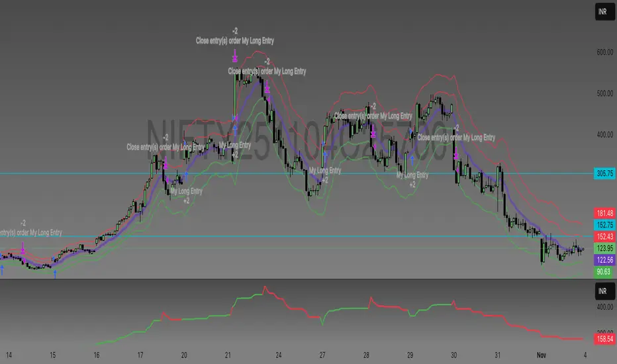Select the cyan 305.75 price label
Screen dimensions: 617x364
point(604,173)
